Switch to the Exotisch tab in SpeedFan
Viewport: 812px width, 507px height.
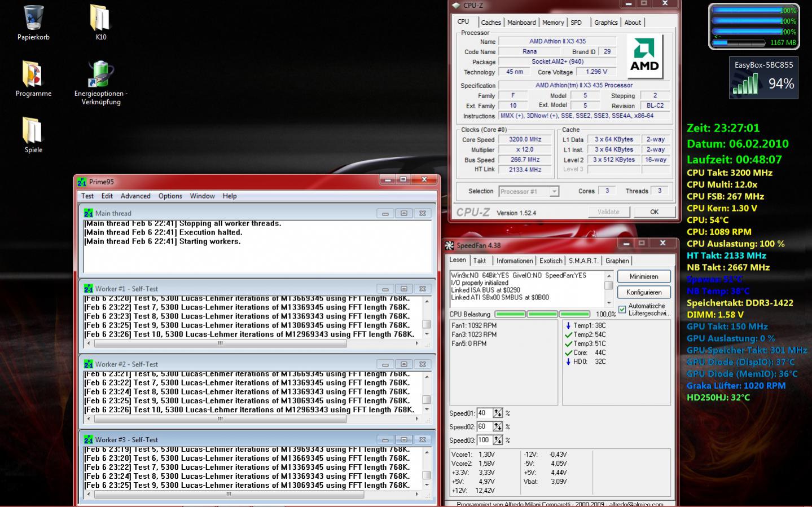click(x=551, y=261)
